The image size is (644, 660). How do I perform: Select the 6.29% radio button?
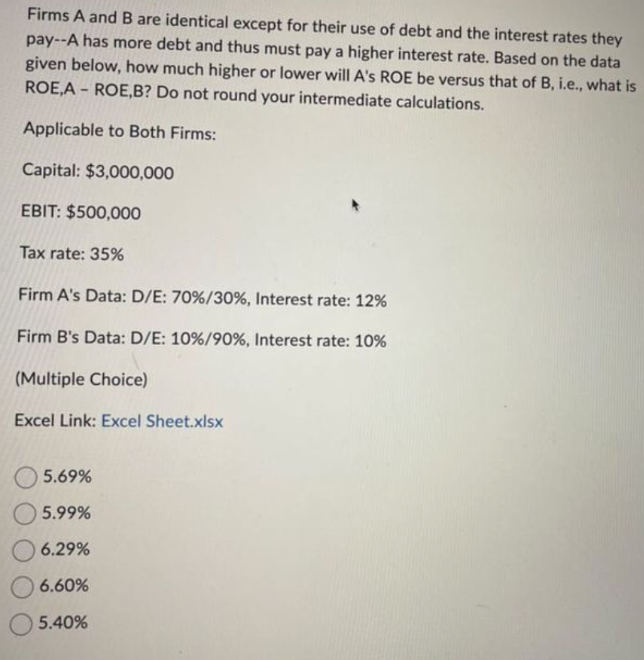point(26,550)
